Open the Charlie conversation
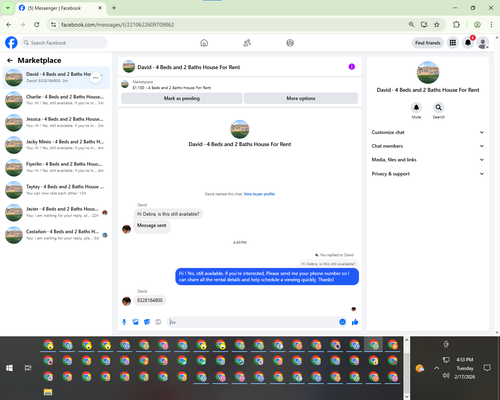The image size is (500, 400). (56, 100)
